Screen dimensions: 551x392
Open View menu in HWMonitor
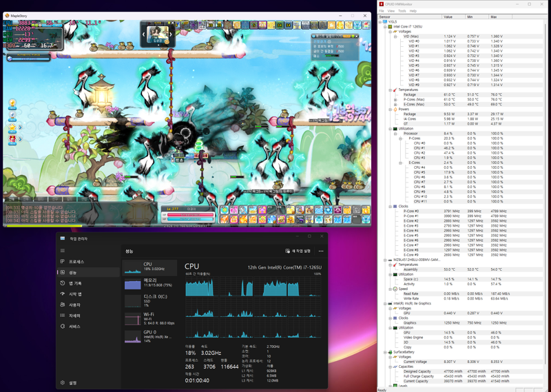(x=391, y=11)
